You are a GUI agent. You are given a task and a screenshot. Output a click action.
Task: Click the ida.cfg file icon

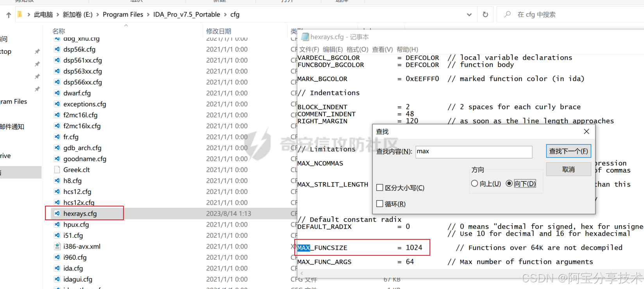click(x=57, y=268)
